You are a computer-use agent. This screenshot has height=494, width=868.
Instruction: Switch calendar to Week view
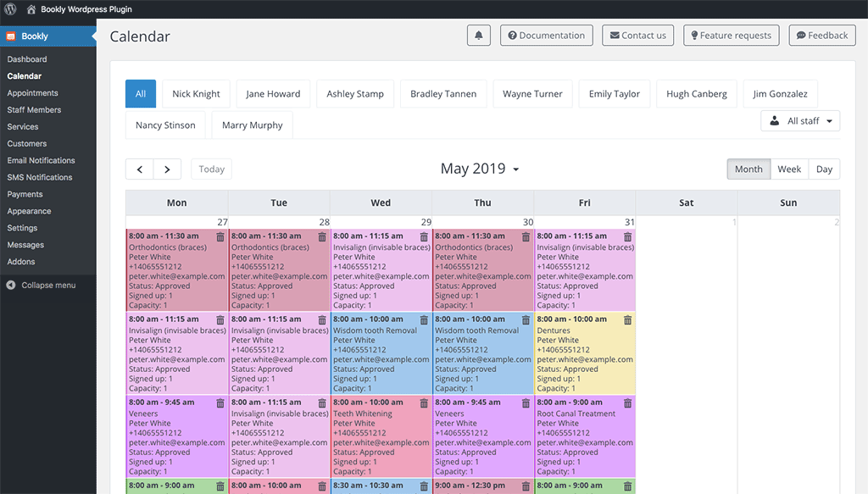[x=789, y=169]
